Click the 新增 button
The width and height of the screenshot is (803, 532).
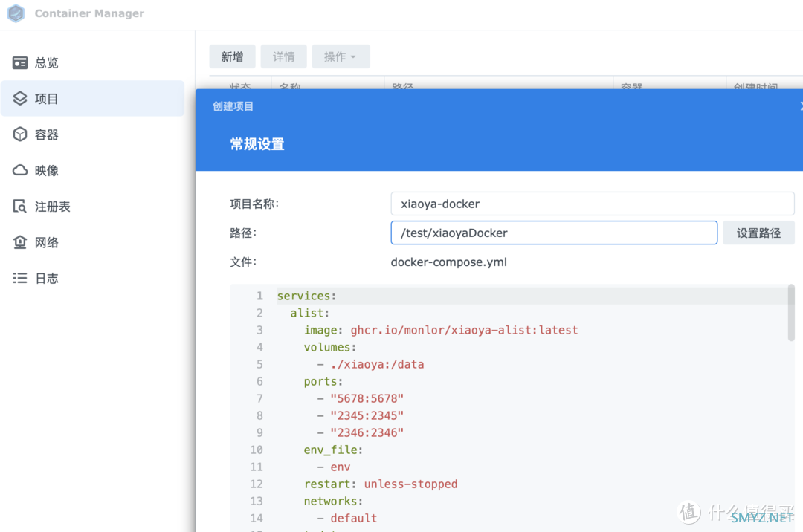point(232,56)
